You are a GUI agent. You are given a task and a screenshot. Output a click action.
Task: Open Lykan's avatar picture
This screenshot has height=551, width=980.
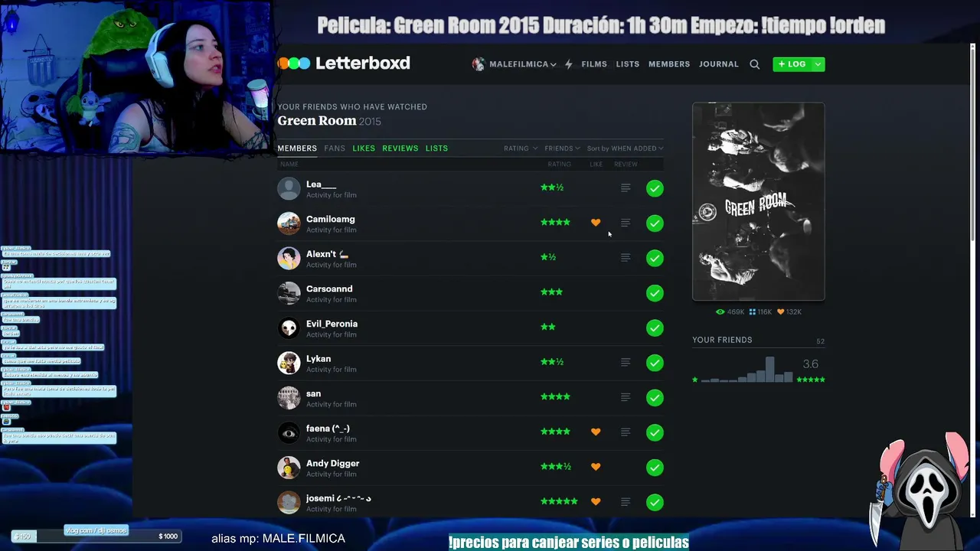coord(289,363)
